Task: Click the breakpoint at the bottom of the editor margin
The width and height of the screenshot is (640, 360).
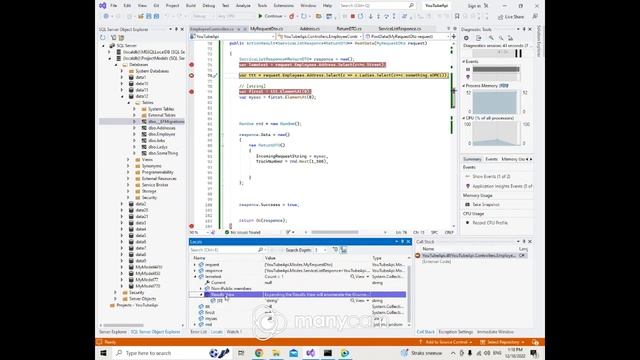Action: pos(191,226)
